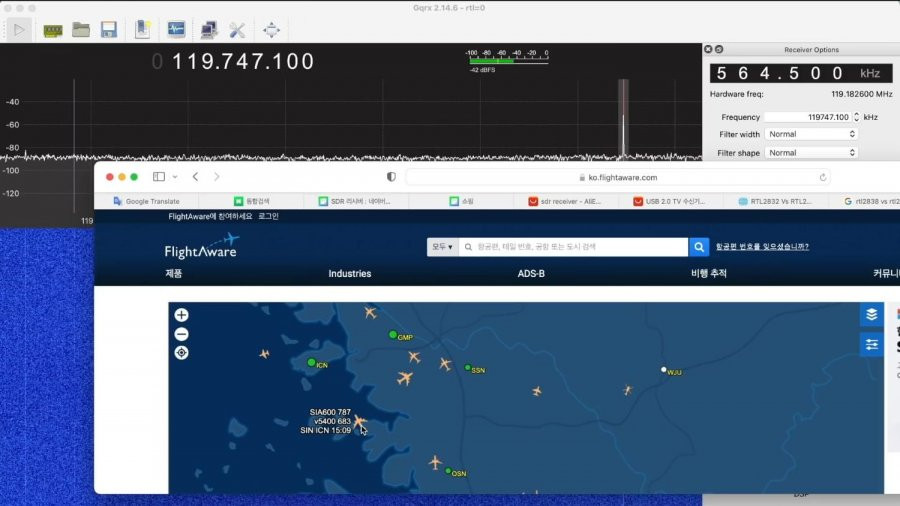Click the ko.flightaware.com address bar
This screenshot has width=900, height=506.
tap(618, 178)
